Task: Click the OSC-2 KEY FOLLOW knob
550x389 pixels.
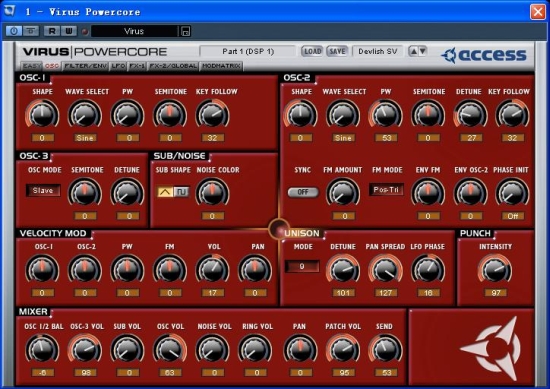Action: click(x=512, y=115)
